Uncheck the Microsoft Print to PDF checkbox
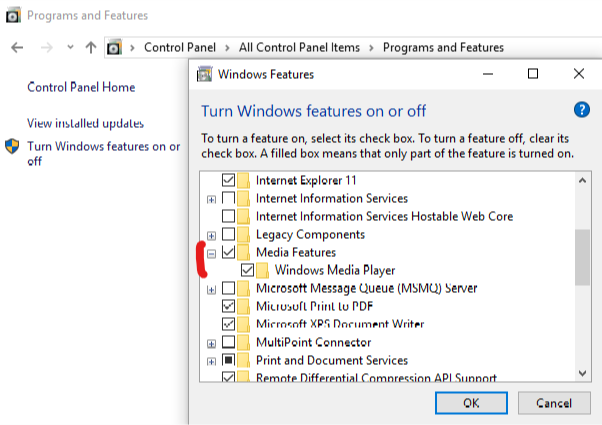This screenshot has height=425, width=602. [228, 306]
